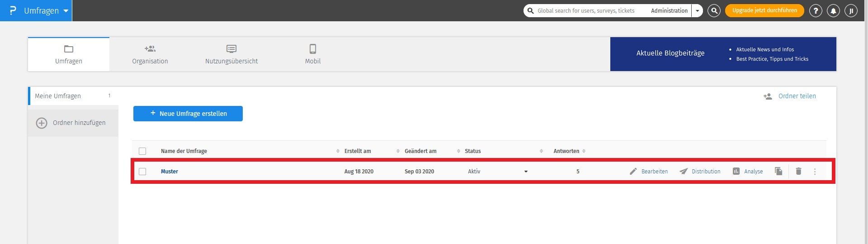Open the Muster survey link
Viewport: 868px width, 244px height.
point(170,172)
